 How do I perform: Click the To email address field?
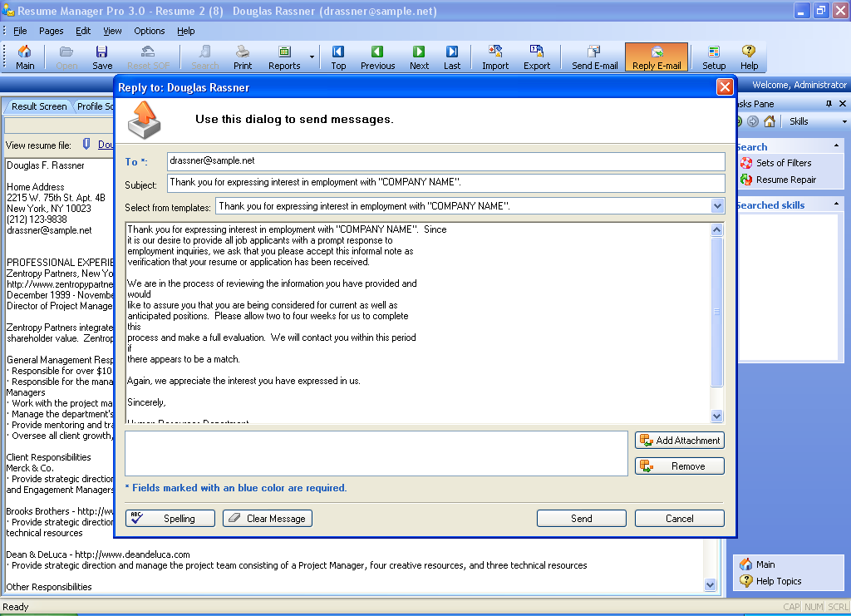(445, 161)
